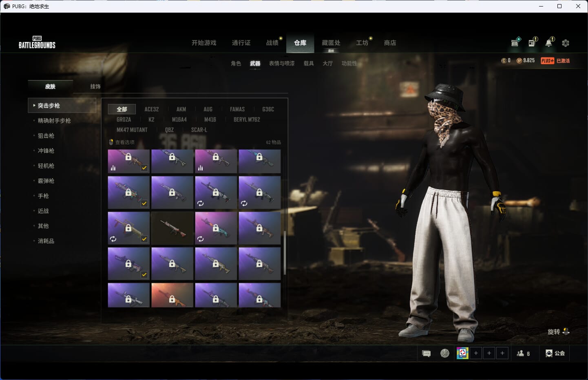Toggle checkmark on first skin in third row
Image resolution: width=588 pixels, height=380 pixels.
pyautogui.click(x=144, y=239)
